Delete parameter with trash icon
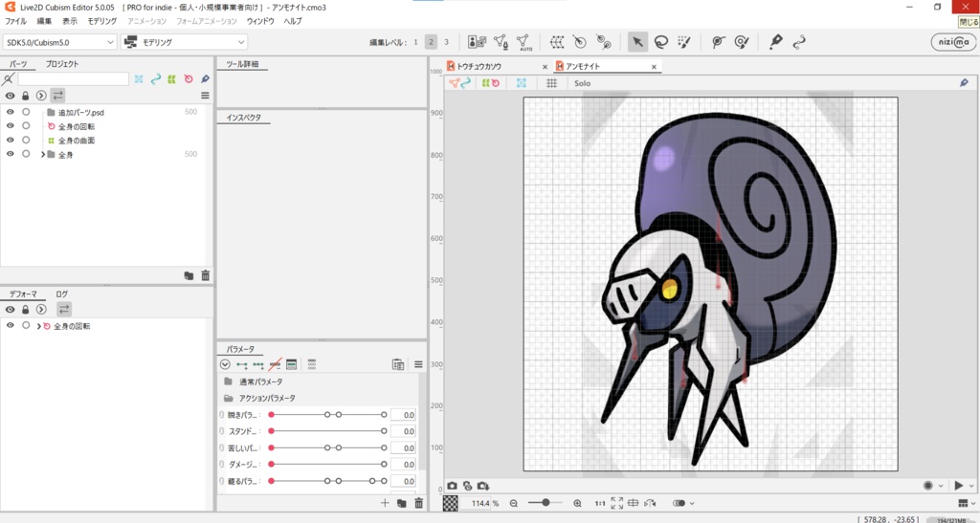Screen dimensions: 980x523 pyautogui.click(x=419, y=503)
